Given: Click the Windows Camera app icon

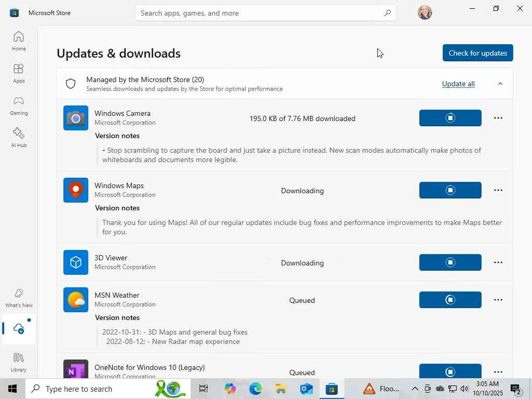Looking at the screenshot, I should click(x=76, y=118).
